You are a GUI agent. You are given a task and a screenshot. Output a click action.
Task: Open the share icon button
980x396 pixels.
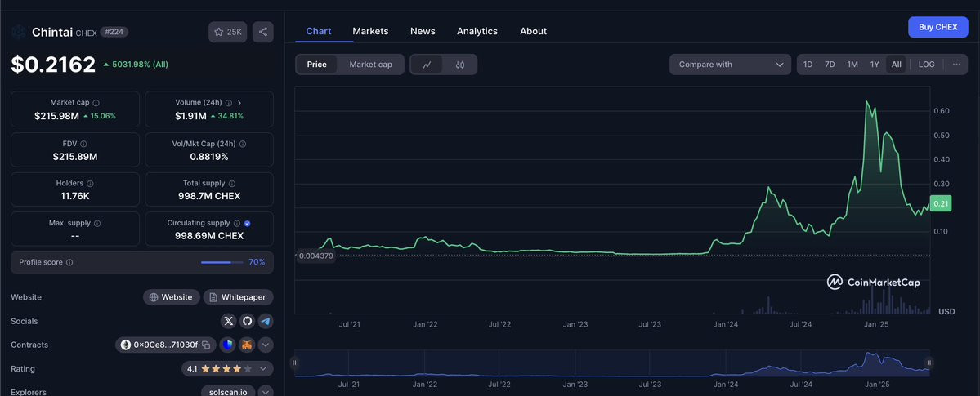(263, 32)
